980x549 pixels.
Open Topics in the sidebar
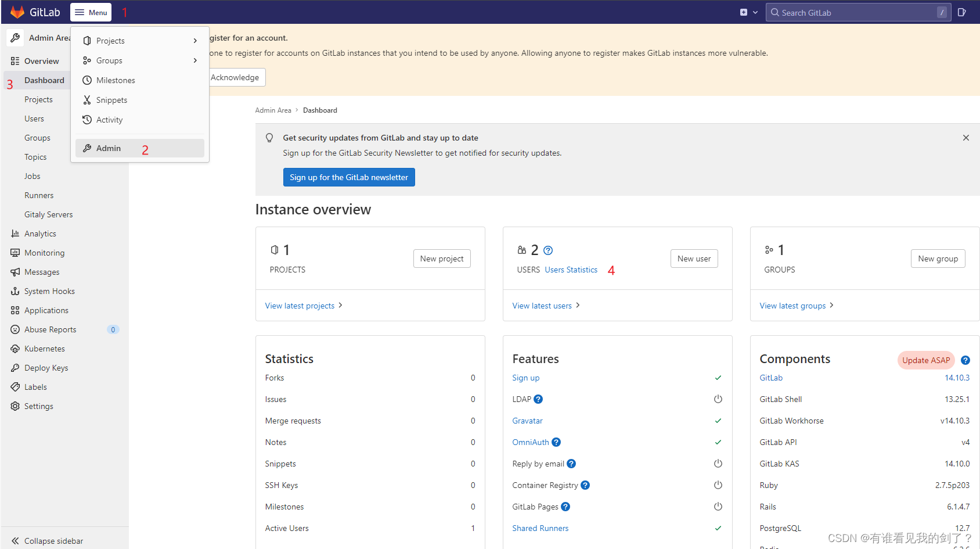[x=35, y=157]
